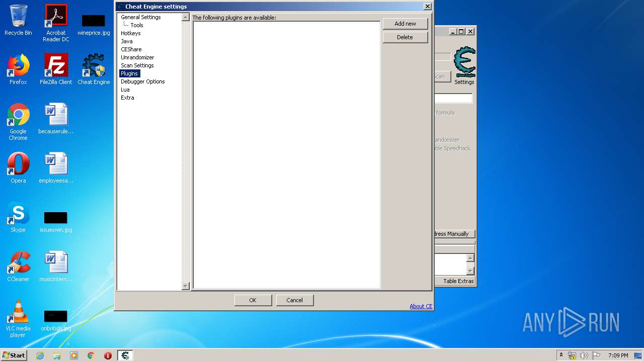This screenshot has height=362, width=644.
Task: Close the Cheat Engine settings dialog
Action: (427, 7)
